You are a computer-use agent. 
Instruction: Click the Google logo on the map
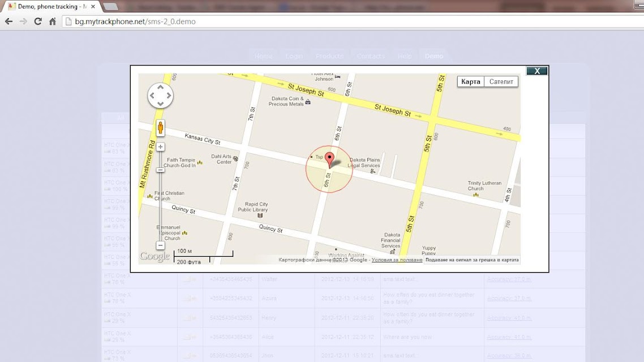tap(154, 257)
